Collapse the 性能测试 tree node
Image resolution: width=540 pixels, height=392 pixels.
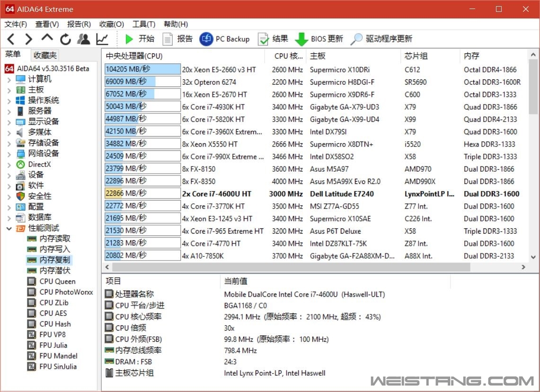click(x=9, y=228)
